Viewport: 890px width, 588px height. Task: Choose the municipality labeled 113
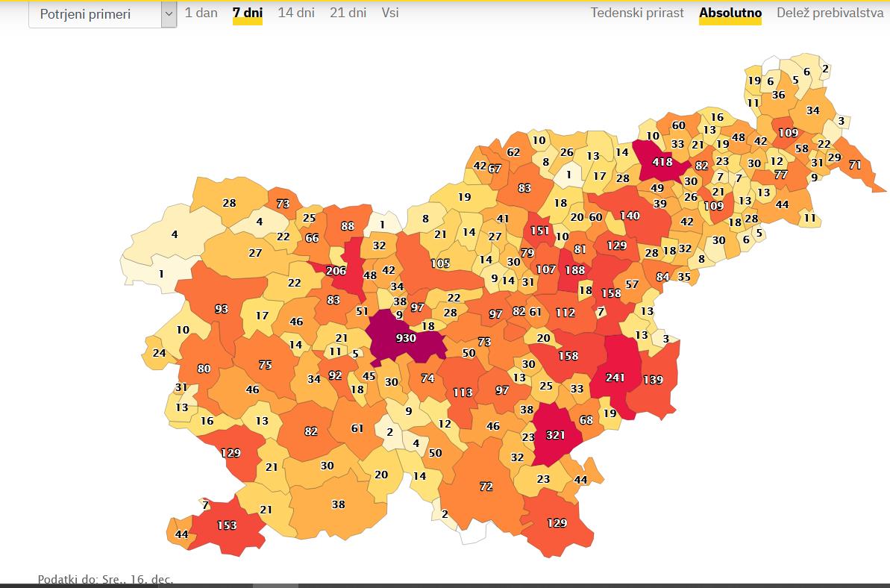point(463,392)
